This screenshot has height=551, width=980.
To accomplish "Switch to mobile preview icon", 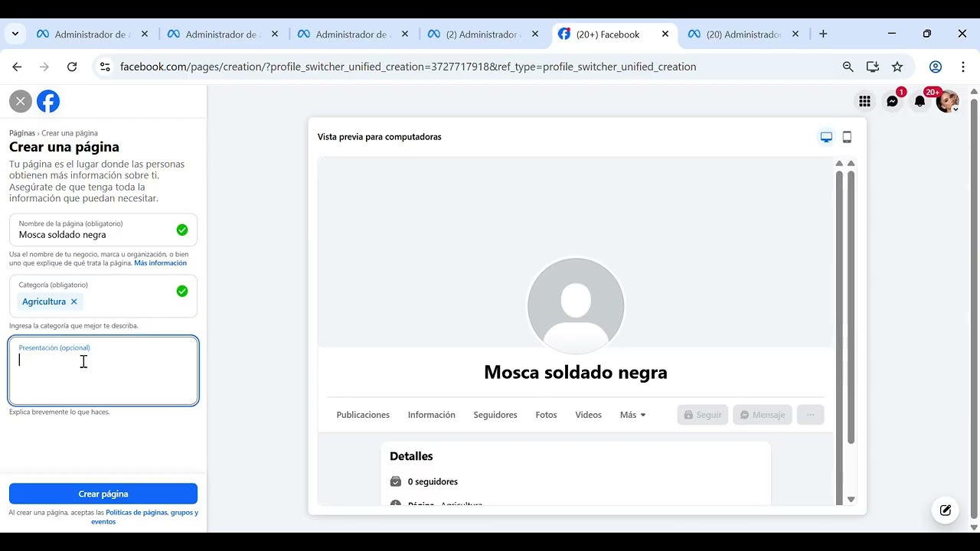I will point(847,137).
